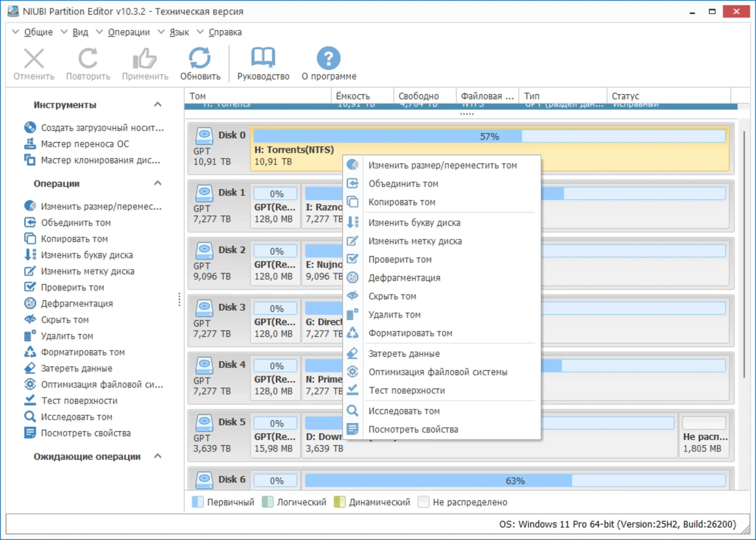Collapse the Инструменты section chevron
The image size is (756, 540).
click(x=157, y=105)
